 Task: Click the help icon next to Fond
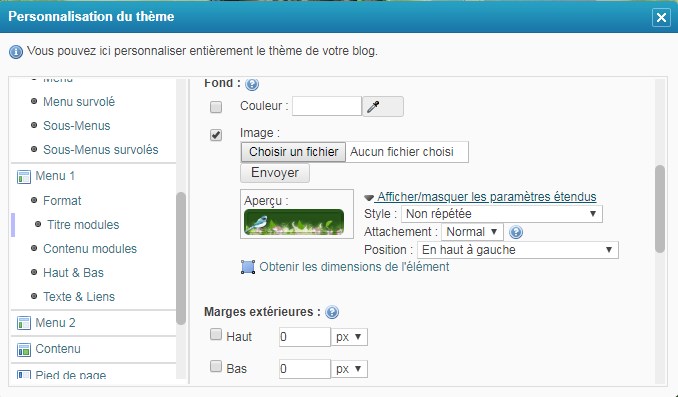pos(252,84)
